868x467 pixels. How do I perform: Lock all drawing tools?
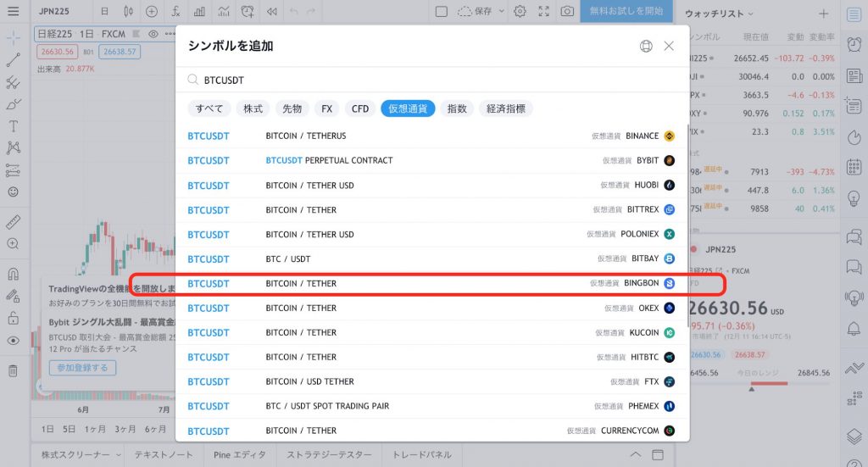coord(14,318)
